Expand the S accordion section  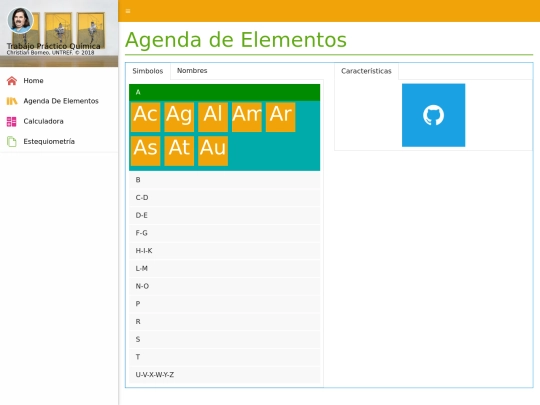click(x=225, y=339)
